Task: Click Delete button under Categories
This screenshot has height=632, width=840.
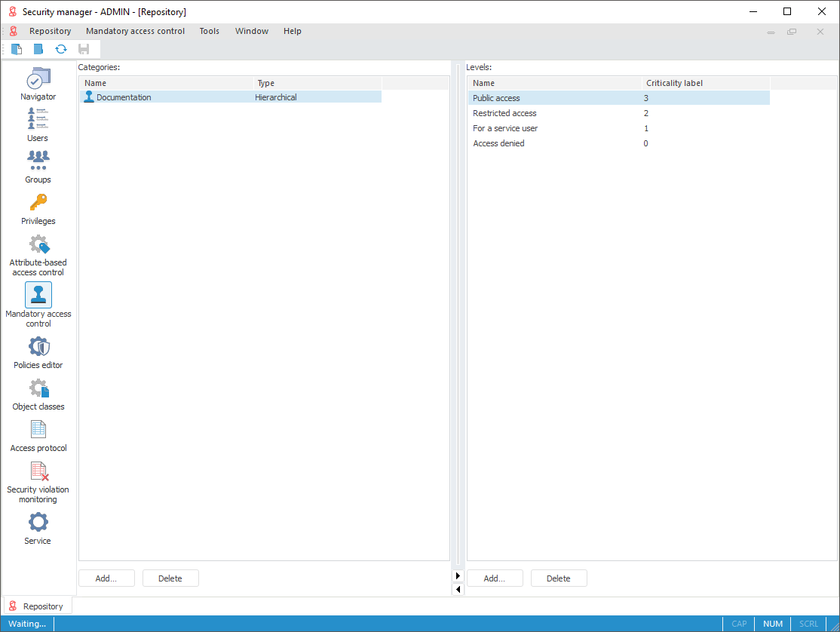Action: [170, 578]
